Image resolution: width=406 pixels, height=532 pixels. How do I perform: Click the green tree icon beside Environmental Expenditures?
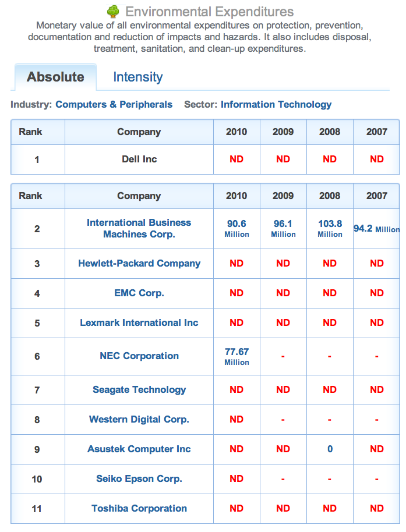pos(113,12)
